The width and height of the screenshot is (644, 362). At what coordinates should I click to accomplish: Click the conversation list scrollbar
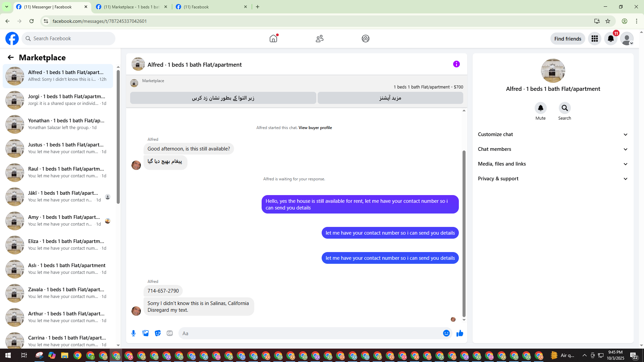click(118, 137)
